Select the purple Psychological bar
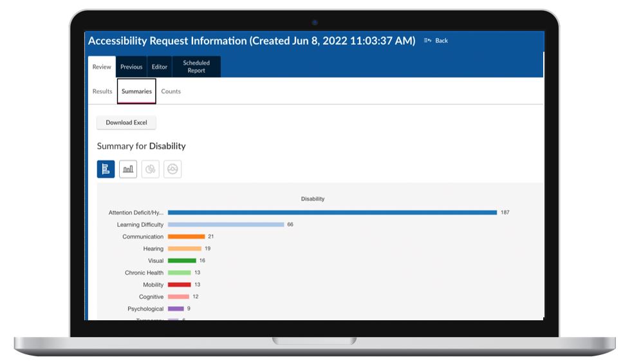The image size is (632, 364). click(x=176, y=309)
